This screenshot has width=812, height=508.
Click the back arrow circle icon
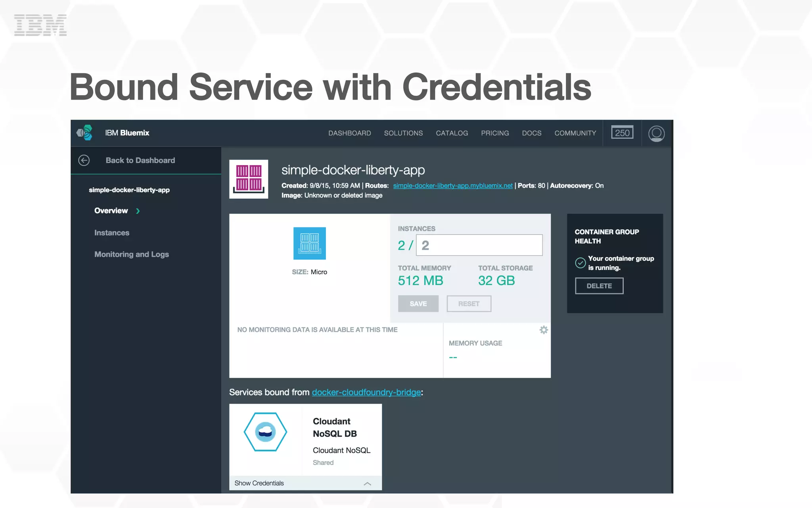84,160
